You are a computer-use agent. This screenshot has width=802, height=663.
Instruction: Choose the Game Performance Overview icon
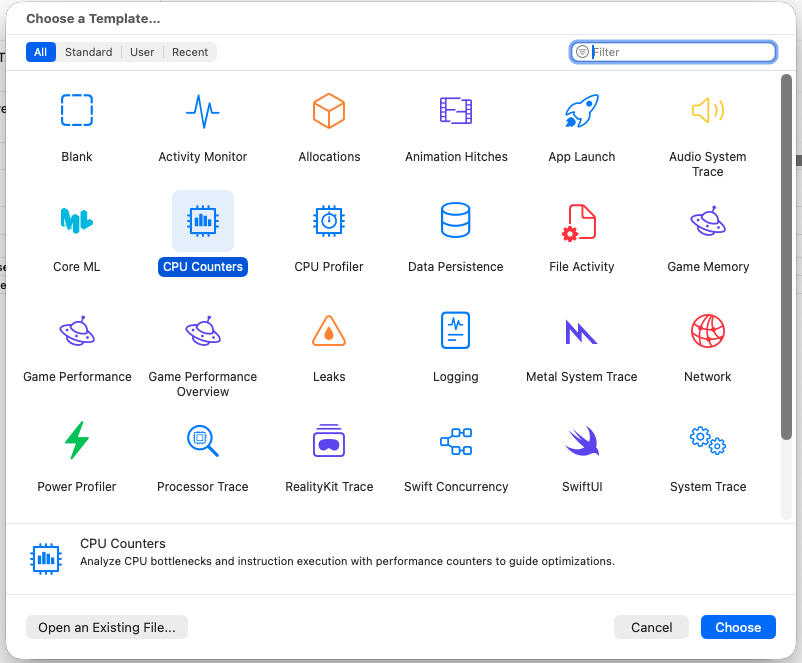click(x=203, y=331)
